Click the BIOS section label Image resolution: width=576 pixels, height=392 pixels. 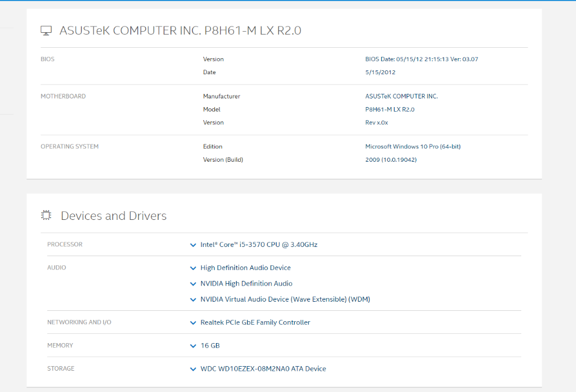point(47,59)
